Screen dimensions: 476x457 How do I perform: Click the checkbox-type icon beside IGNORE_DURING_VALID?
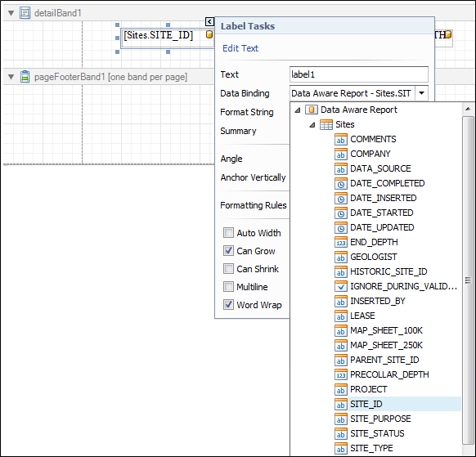pyautogui.click(x=341, y=286)
